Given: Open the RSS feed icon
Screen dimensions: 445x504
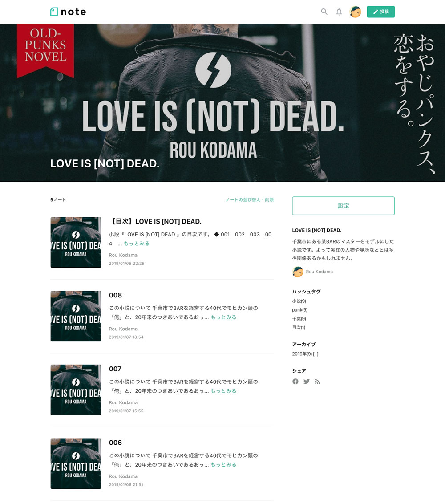Looking at the screenshot, I should click(x=317, y=382).
